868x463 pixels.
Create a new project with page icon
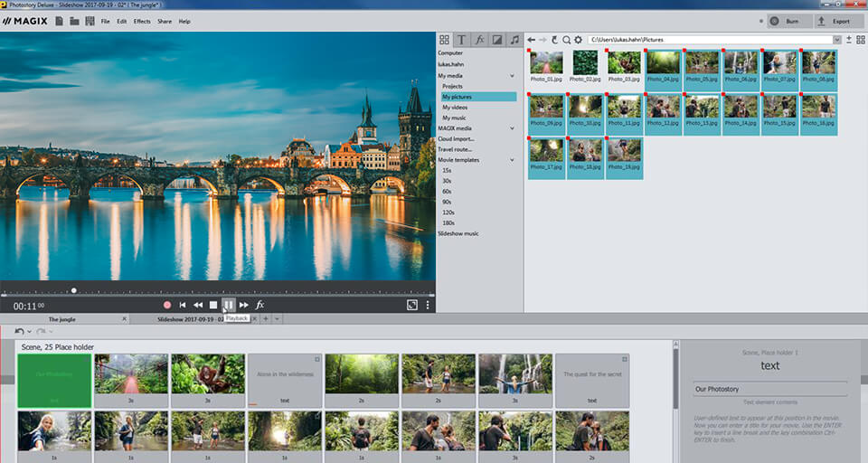click(60, 21)
